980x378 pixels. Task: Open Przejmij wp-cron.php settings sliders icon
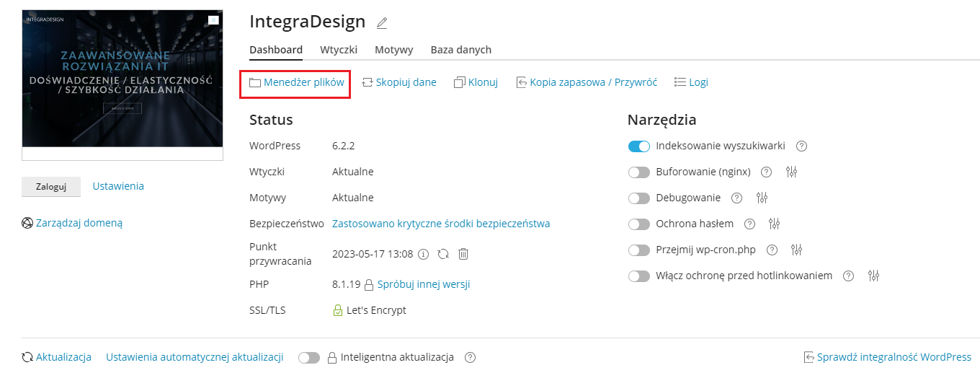796,250
